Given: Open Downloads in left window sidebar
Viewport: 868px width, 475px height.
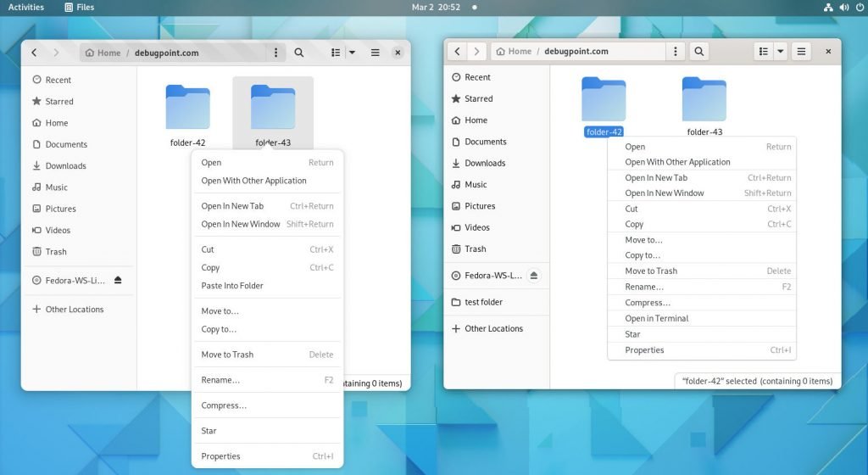Looking at the screenshot, I should point(79,165).
